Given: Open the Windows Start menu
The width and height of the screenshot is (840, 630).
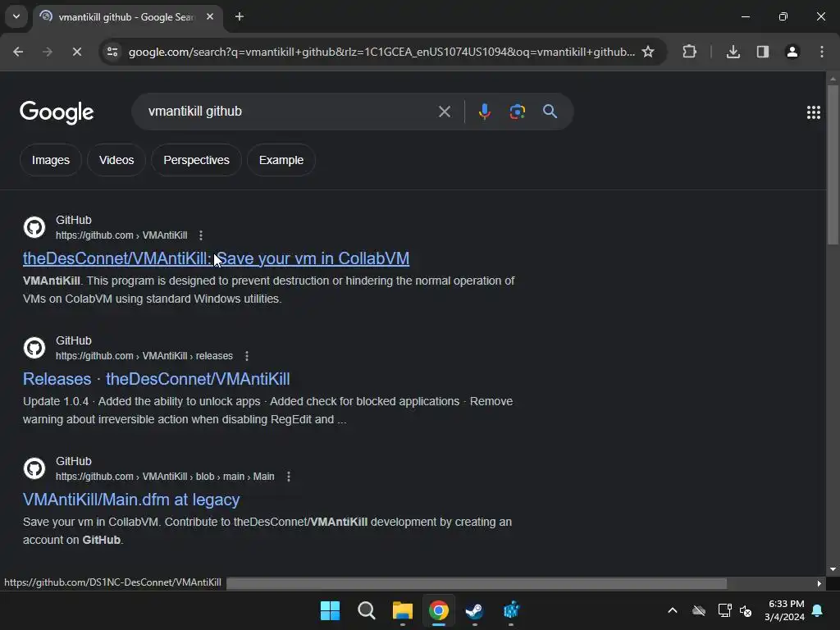Looking at the screenshot, I should click(x=330, y=610).
